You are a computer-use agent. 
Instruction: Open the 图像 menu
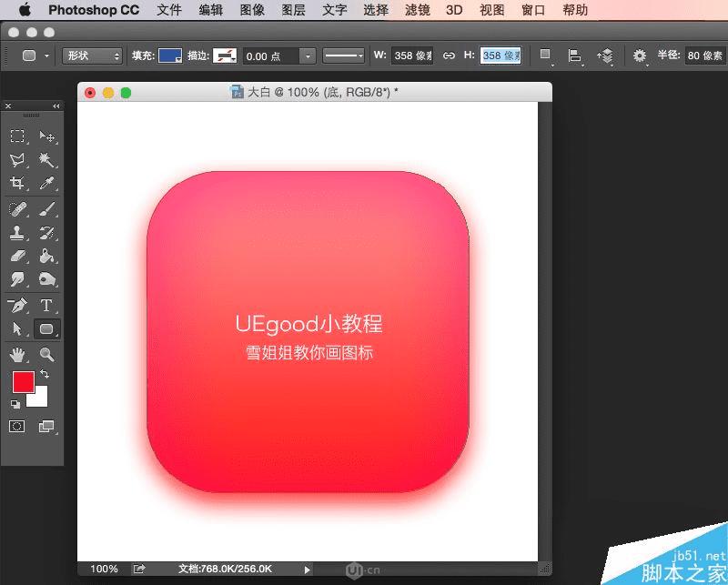tap(252, 10)
